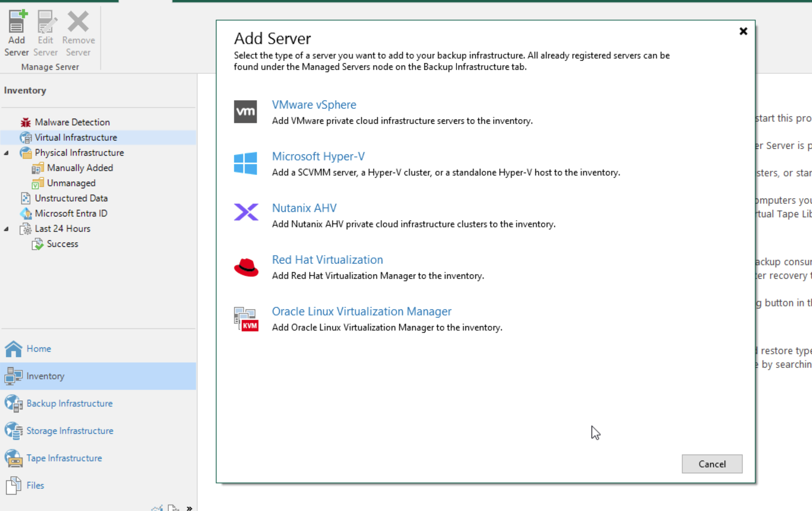Open the Manually Added folder
The height and width of the screenshot is (511, 812).
click(80, 168)
